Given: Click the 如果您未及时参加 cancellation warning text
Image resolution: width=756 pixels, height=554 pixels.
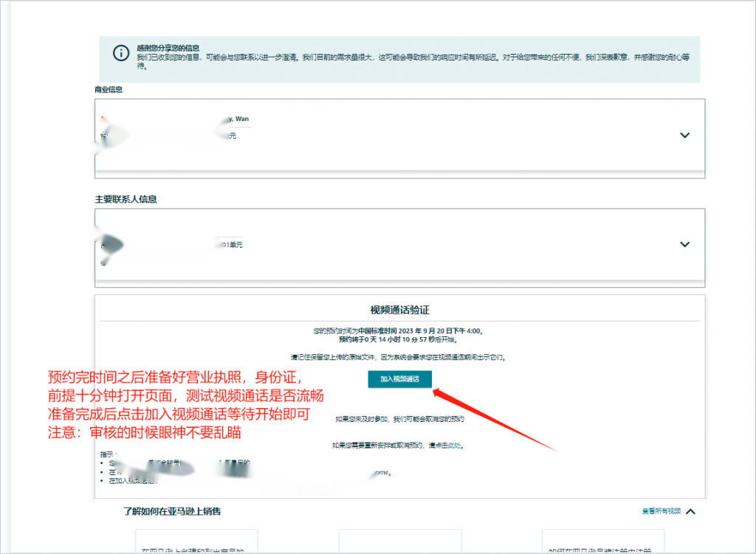Looking at the screenshot, I should pyautogui.click(x=399, y=419).
